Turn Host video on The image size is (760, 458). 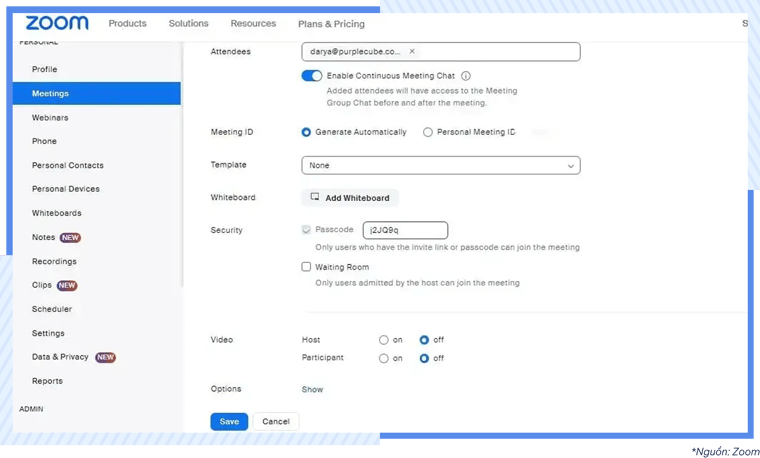[383, 340]
